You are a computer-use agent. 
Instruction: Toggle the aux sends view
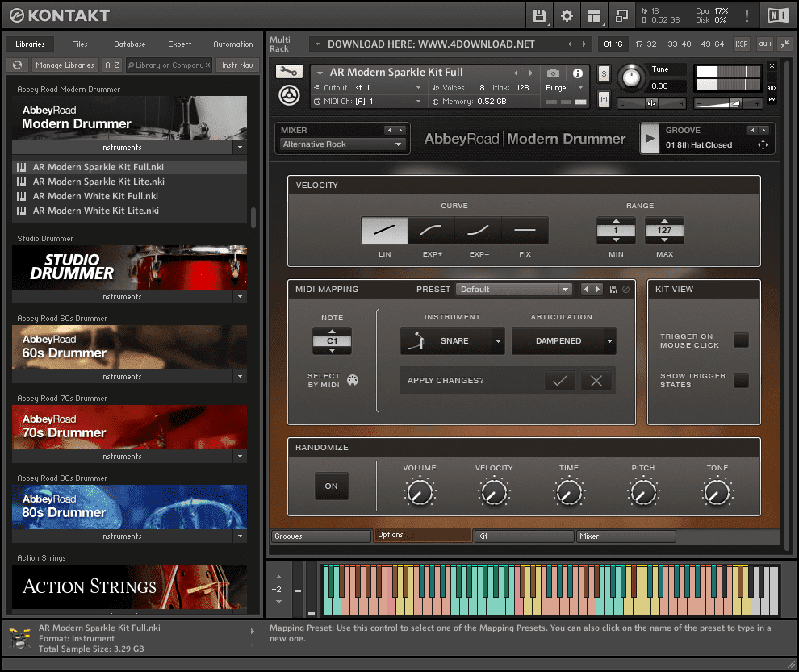pyautogui.click(x=765, y=44)
